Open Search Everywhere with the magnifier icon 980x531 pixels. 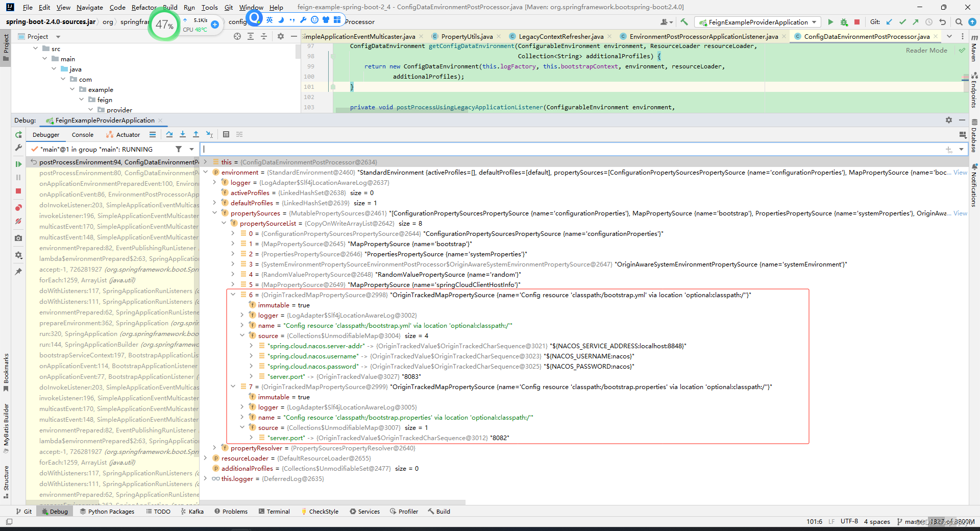tap(959, 22)
